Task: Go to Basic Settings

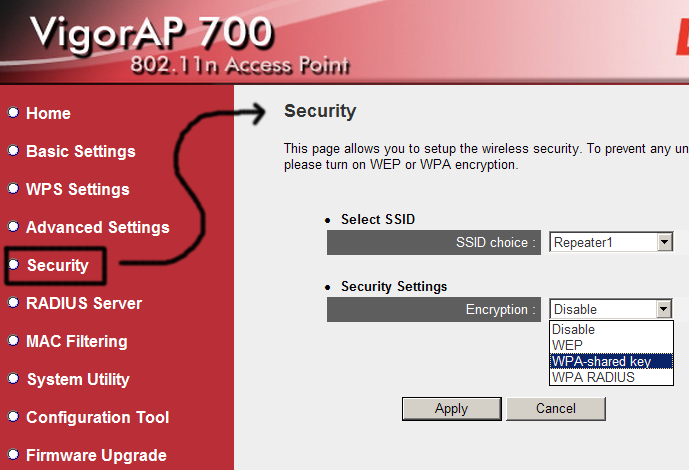Action: [81, 151]
